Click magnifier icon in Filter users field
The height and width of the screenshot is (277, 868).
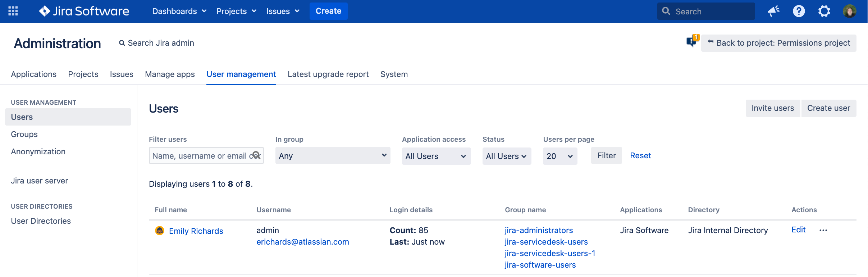(x=256, y=155)
